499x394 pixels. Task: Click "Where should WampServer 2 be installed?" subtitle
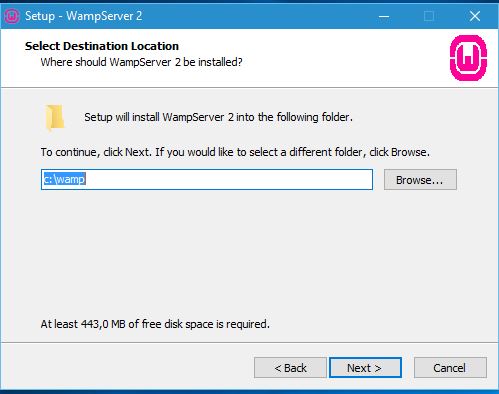point(141,62)
